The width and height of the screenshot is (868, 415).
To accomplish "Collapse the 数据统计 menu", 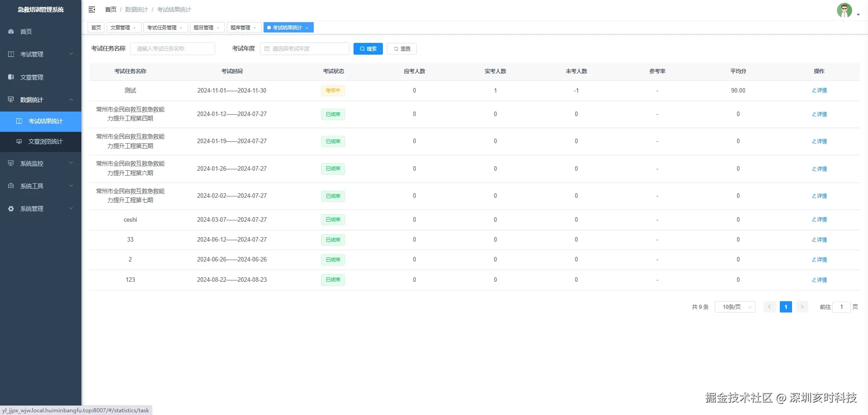I will [x=71, y=100].
